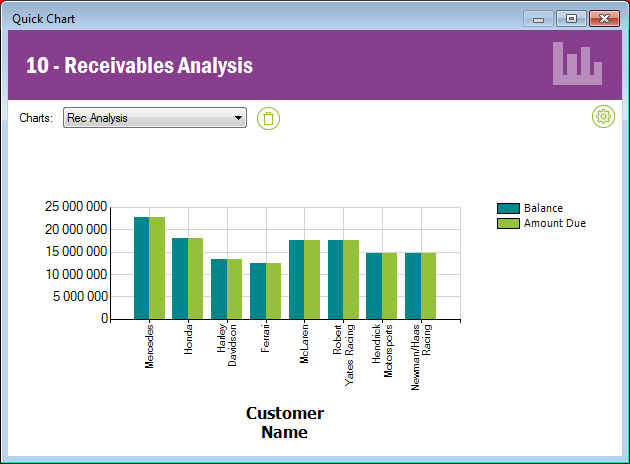Image resolution: width=630 pixels, height=464 pixels.
Task: Click the Hendrick Motorsports Amount Due bar
Action: [x=390, y=286]
